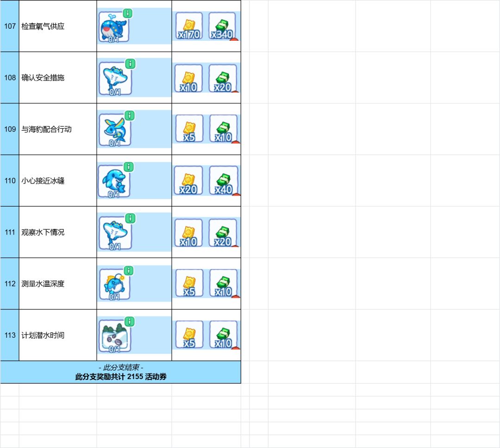500x448 pixels.
Task: Open info badge on row 107 whale
Action: 128,13
